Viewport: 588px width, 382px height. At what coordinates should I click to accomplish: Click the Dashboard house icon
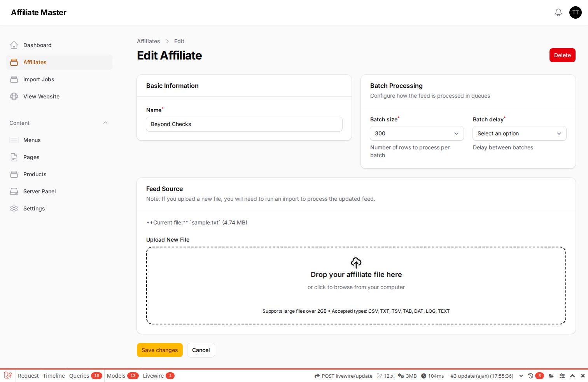[x=14, y=45]
